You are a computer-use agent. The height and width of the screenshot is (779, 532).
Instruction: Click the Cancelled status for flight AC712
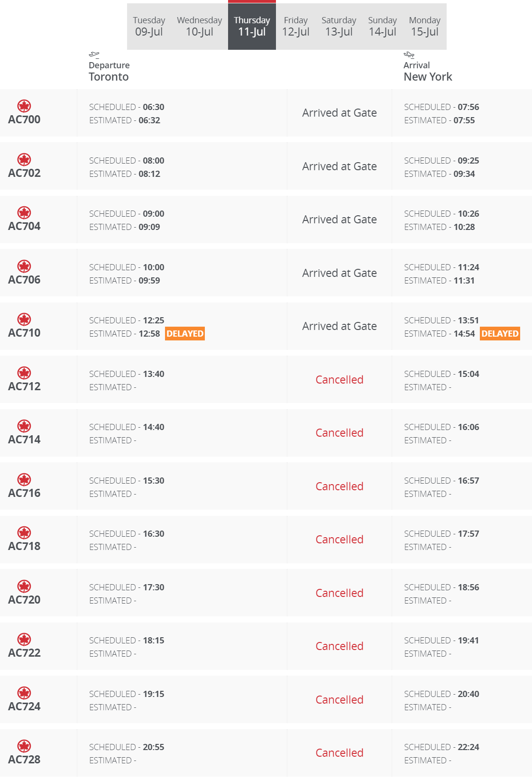[339, 380]
